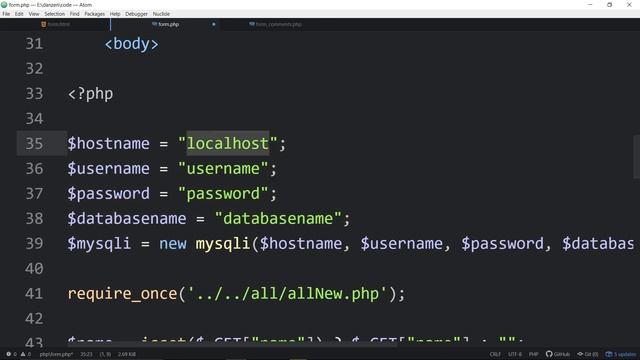Click the '../../all/allNew.php' path string
Image resolution: width=640 pixels, height=360 pixels.
287,294
